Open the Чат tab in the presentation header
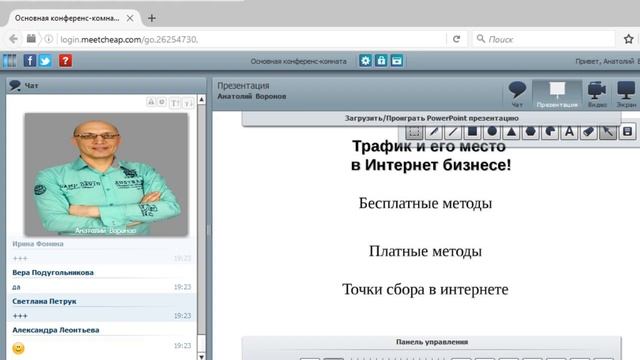 pos(517,94)
